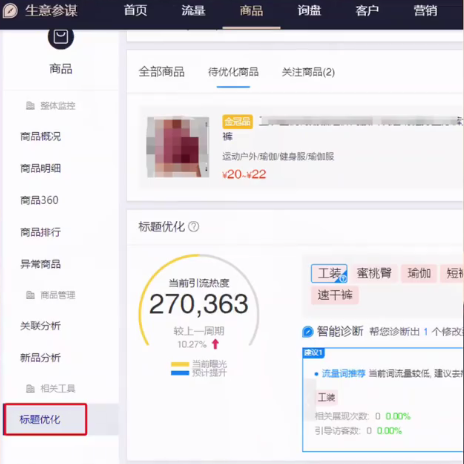The height and width of the screenshot is (464, 464).
Task: Select the 瑜伽 keyword tag
Action: tap(419, 274)
